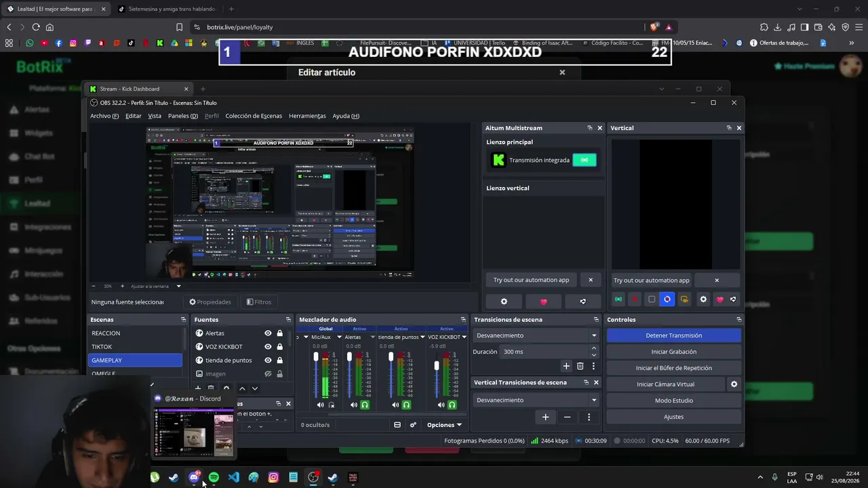The height and width of the screenshot is (488, 868).
Task: Click the blue circular icon in Vertical toolbar
Action: pyautogui.click(x=667, y=300)
